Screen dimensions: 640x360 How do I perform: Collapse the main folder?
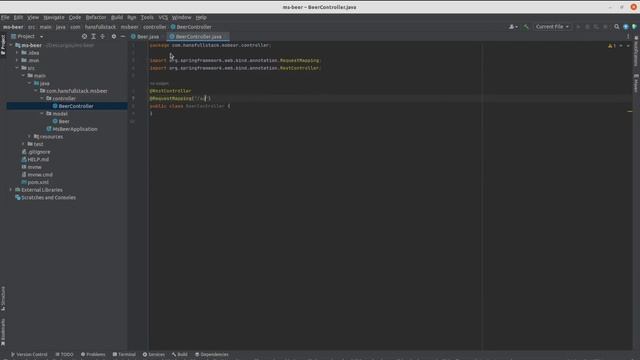(x=23, y=76)
